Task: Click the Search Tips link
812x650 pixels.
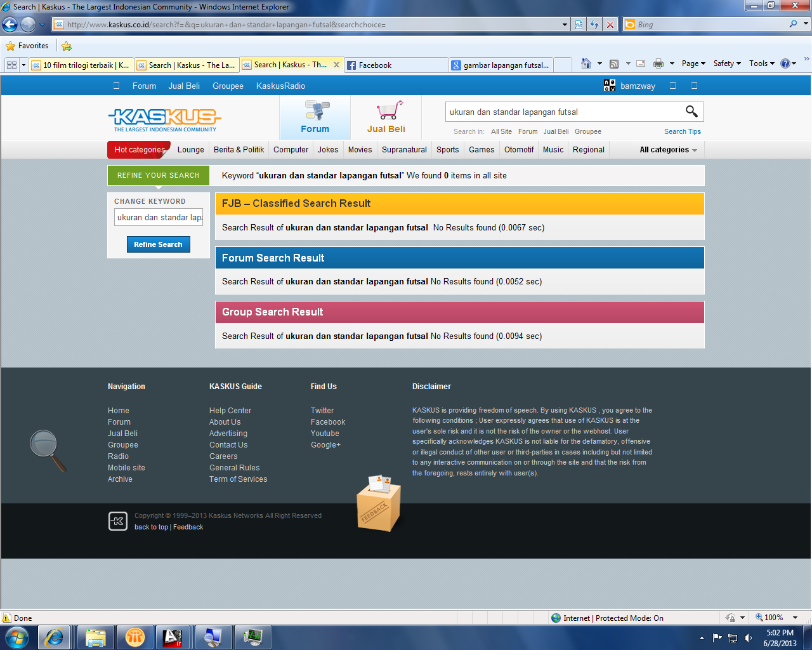Action: (683, 131)
